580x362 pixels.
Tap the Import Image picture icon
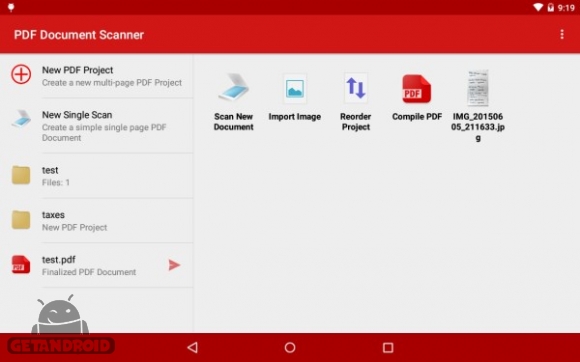295,88
